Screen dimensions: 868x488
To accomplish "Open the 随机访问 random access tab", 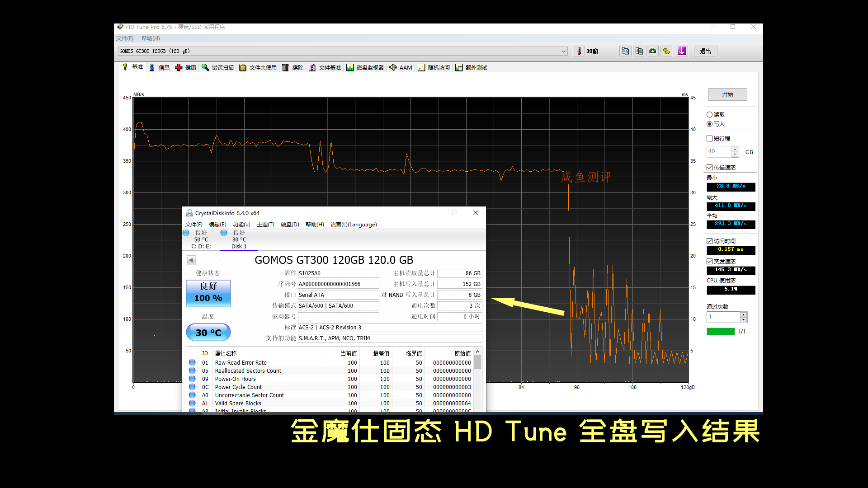I will tap(434, 67).
